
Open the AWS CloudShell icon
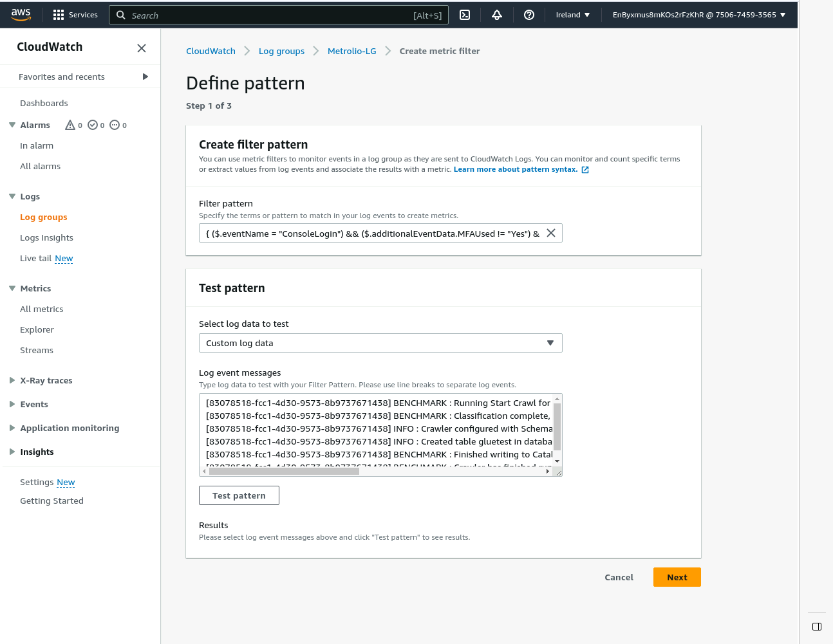465,15
